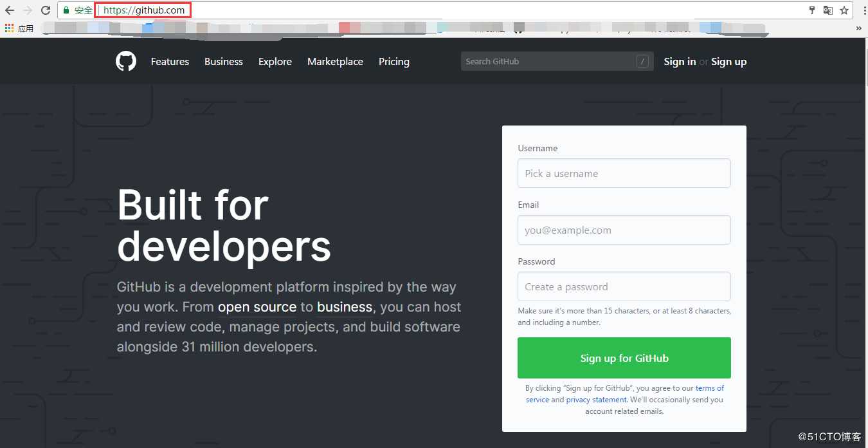Screen dimensions: 868x448
Task: Click the 'Built for developers' heading
Action: pyautogui.click(x=224, y=225)
